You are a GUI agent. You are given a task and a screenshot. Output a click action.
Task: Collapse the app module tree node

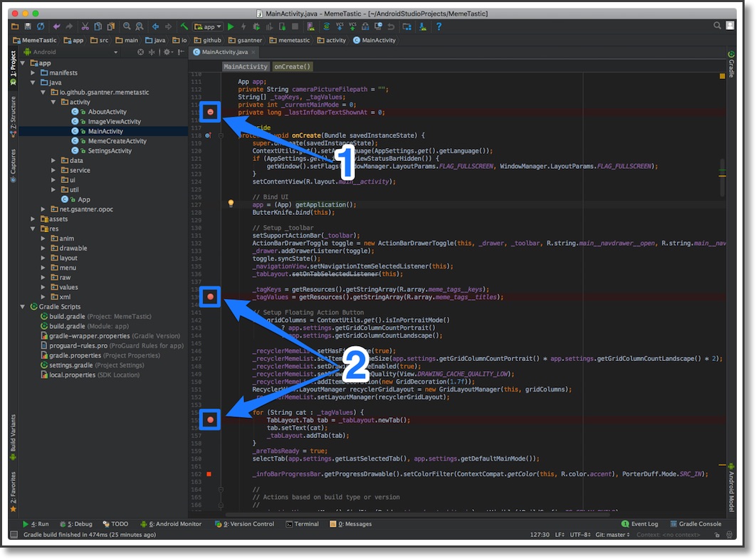click(23, 63)
